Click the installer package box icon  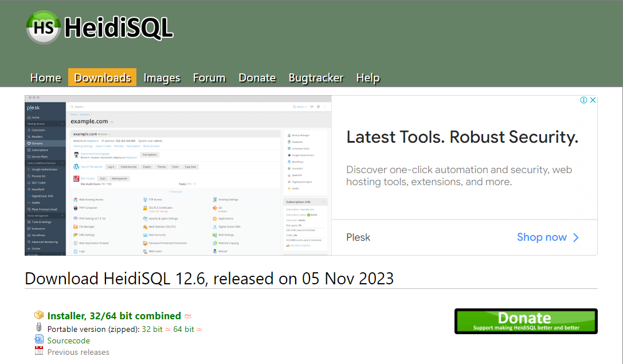[x=39, y=315]
